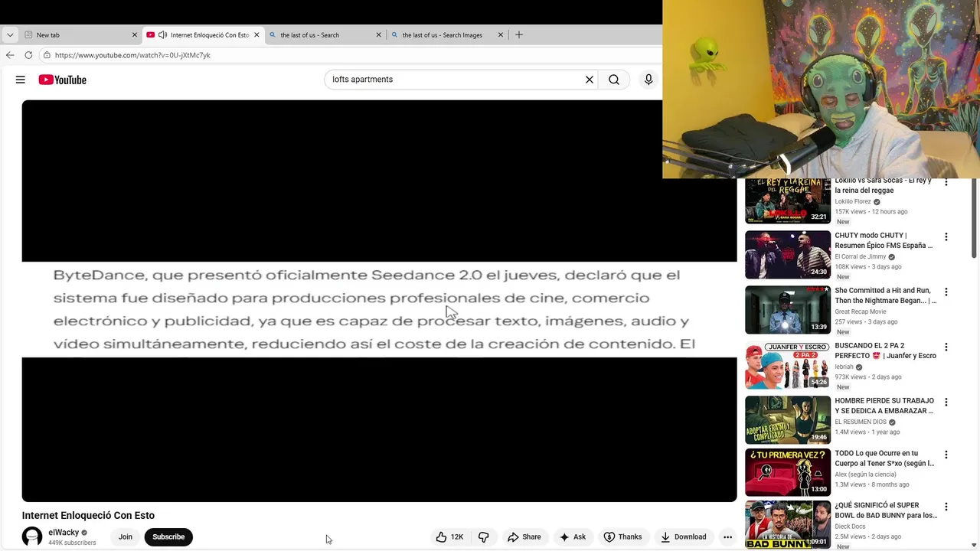Open She Committed a Hit and Run title

click(885, 295)
